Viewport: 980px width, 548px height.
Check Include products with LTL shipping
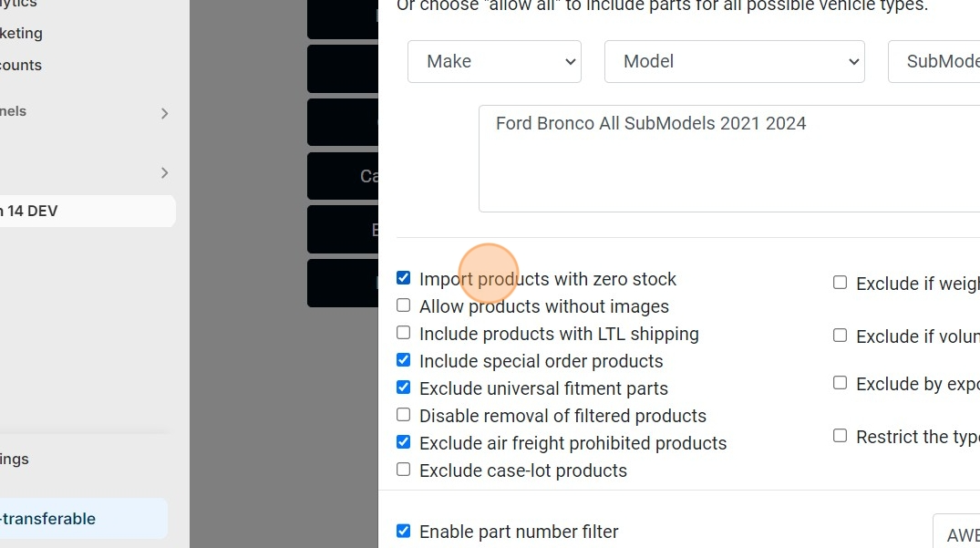coord(404,333)
